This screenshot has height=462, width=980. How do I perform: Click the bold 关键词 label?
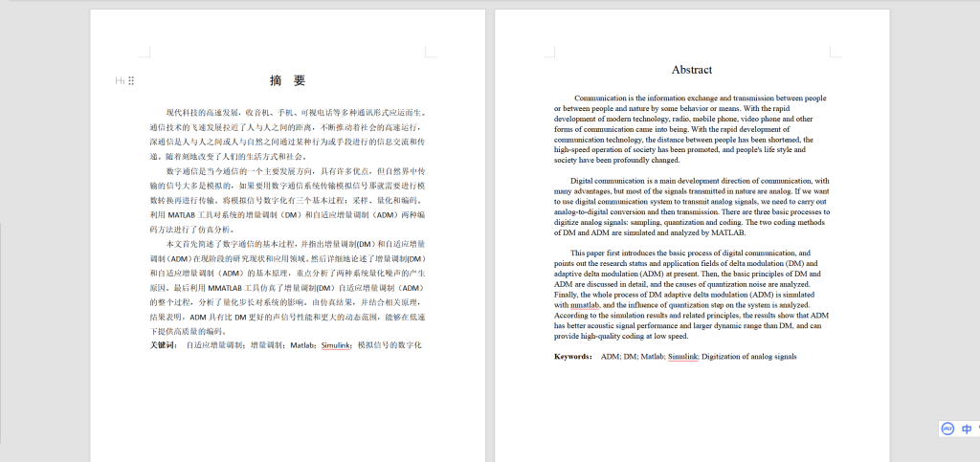point(164,344)
